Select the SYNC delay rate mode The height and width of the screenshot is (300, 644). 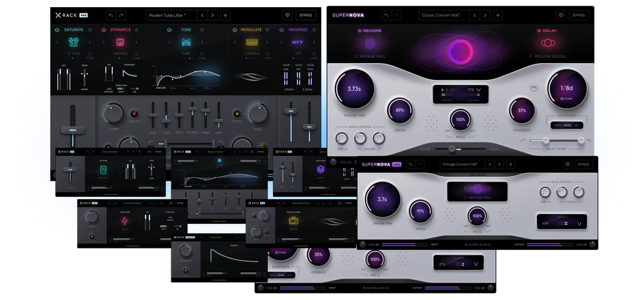[567, 125]
